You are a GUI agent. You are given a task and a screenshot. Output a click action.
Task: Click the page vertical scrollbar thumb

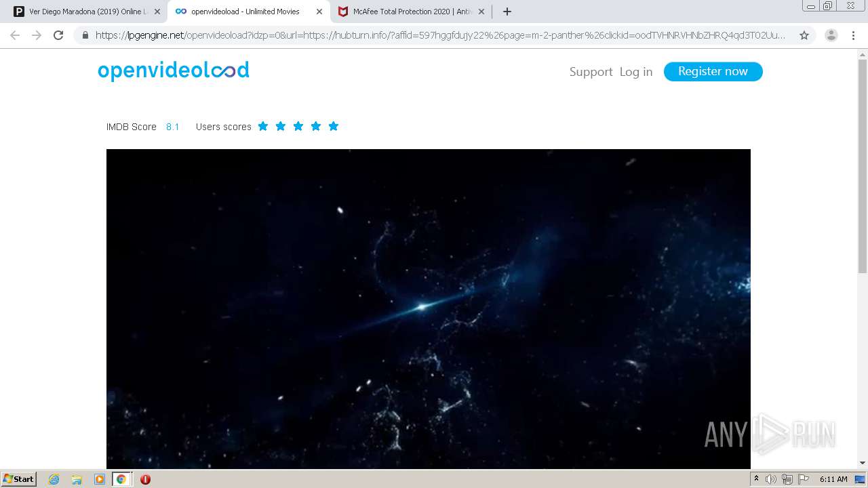[x=863, y=166]
